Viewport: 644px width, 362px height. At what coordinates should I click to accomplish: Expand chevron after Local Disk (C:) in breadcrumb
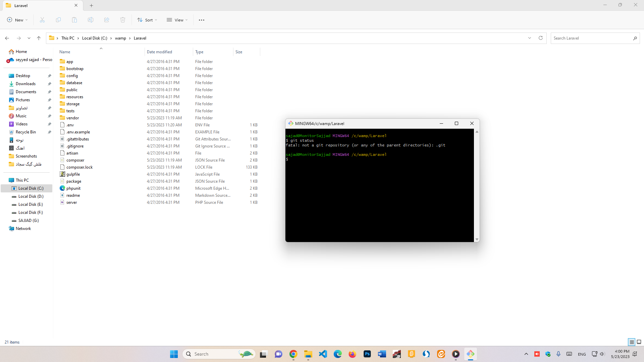click(x=111, y=38)
